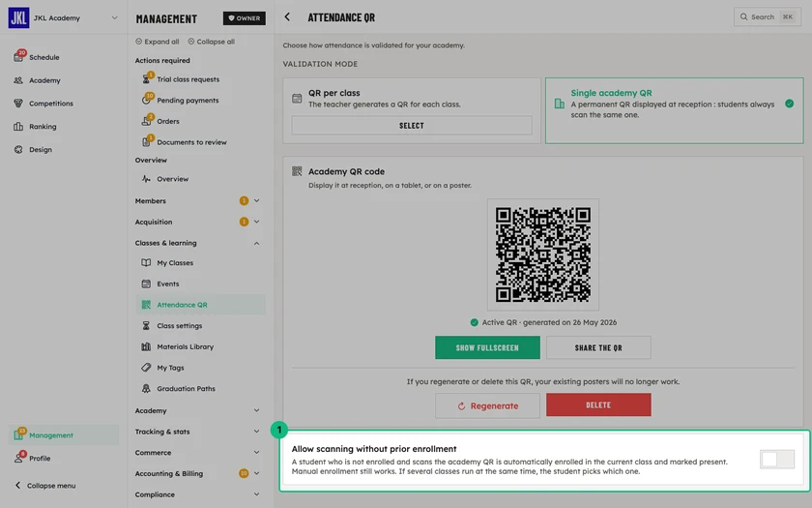Image resolution: width=812 pixels, height=508 pixels.
Task: Click the Academy people icon
Action: point(18,80)
